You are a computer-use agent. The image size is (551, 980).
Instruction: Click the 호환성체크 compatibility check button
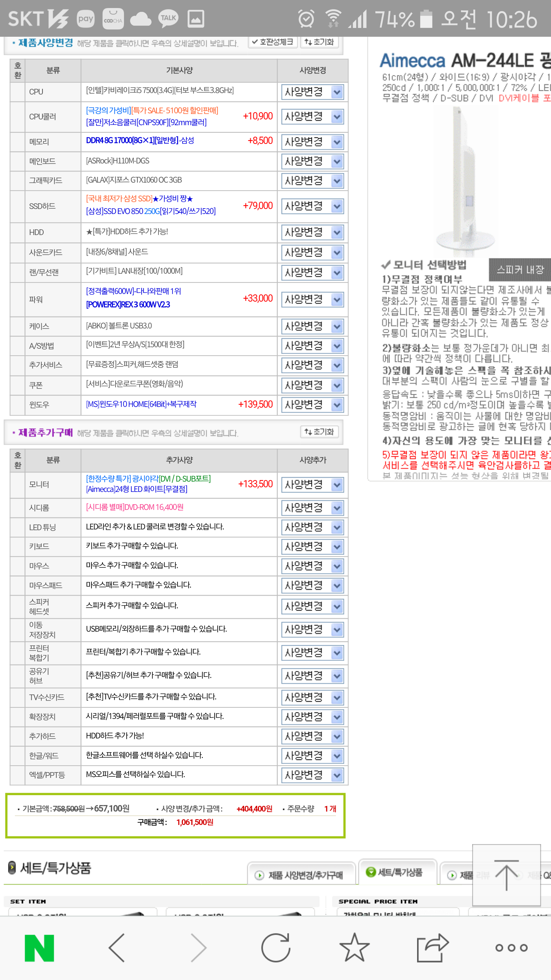273,42
